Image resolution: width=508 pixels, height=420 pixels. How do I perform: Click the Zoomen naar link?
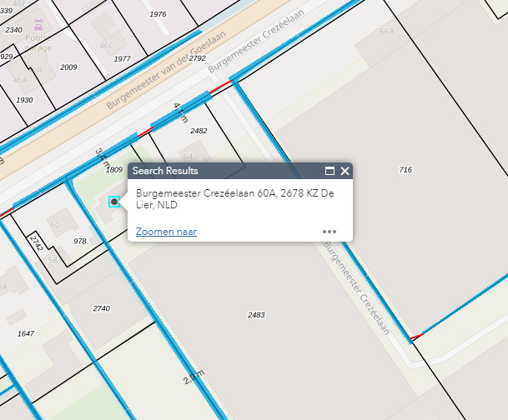(166, 232)
